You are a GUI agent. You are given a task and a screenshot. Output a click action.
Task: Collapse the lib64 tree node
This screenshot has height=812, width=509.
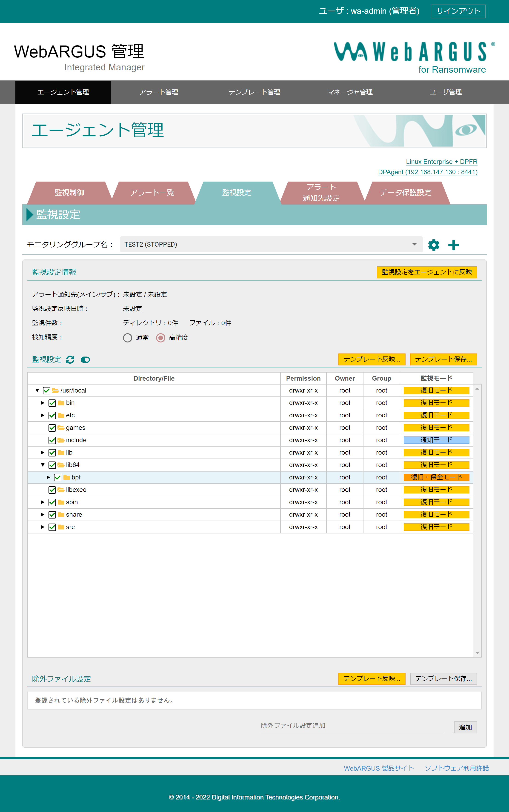click(43, 465)
